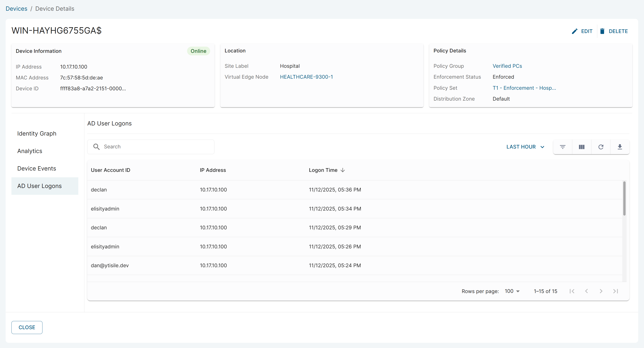The image size is (644, 348).
Task: Click the pencil Edit icon
Action: pos(574,31)
